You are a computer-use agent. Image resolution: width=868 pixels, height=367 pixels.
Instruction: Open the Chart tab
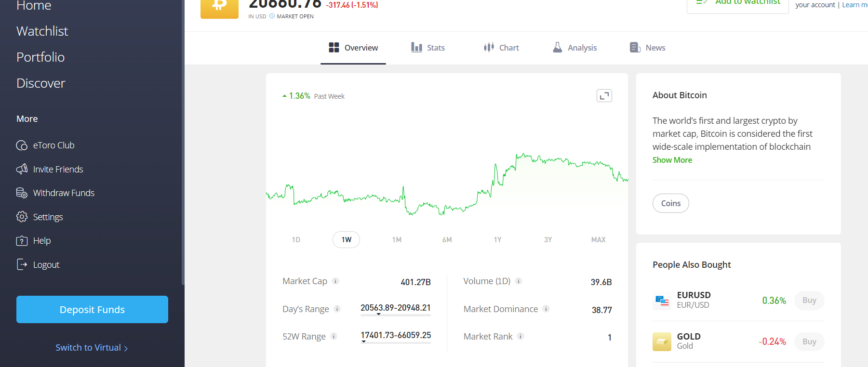point(501,48)
